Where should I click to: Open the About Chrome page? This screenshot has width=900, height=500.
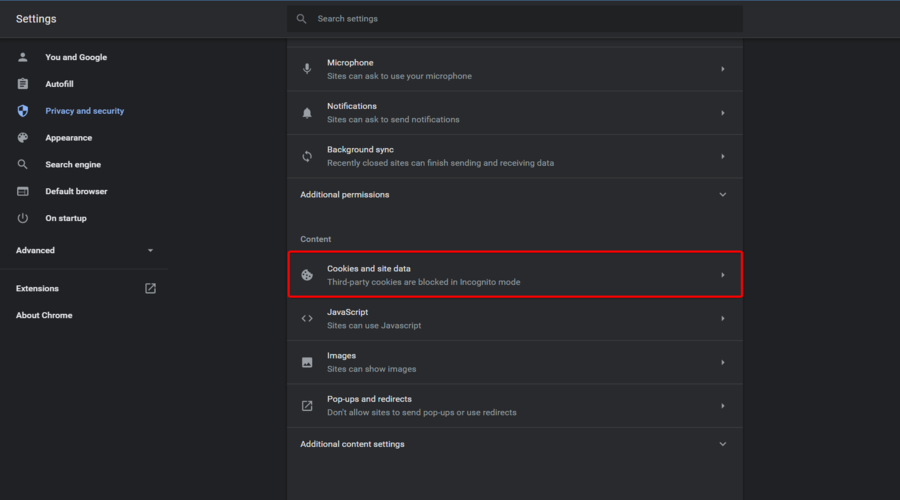[44, 316]
